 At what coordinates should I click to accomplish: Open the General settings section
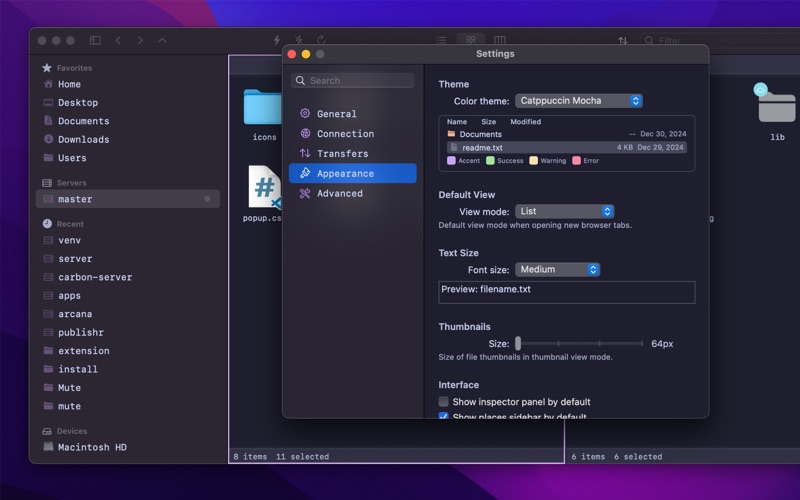353,114
